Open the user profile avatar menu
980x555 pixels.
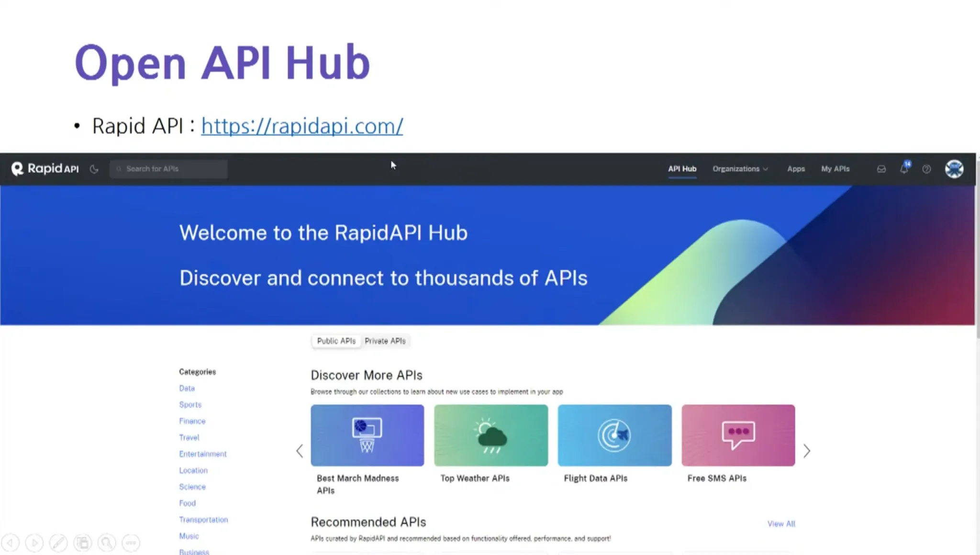(954, 169)
